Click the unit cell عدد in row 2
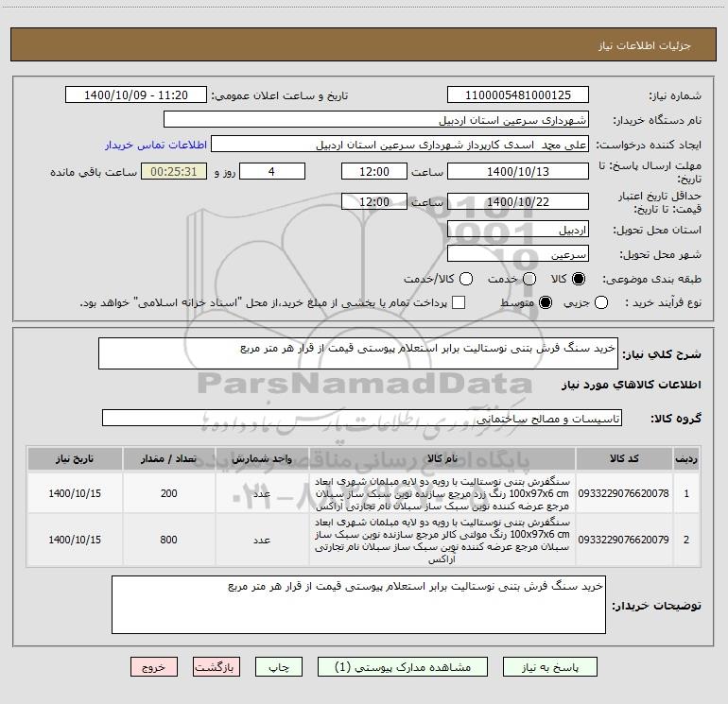 [262, 540]
